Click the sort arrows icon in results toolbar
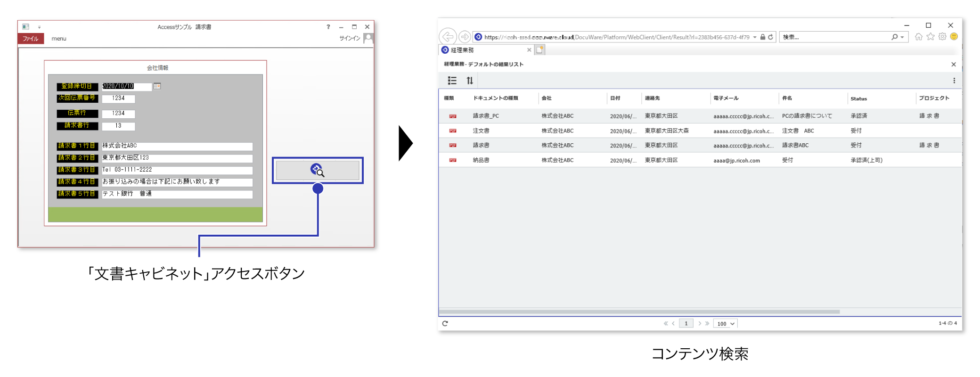This screenshot has height=377, width=980. 470,81
